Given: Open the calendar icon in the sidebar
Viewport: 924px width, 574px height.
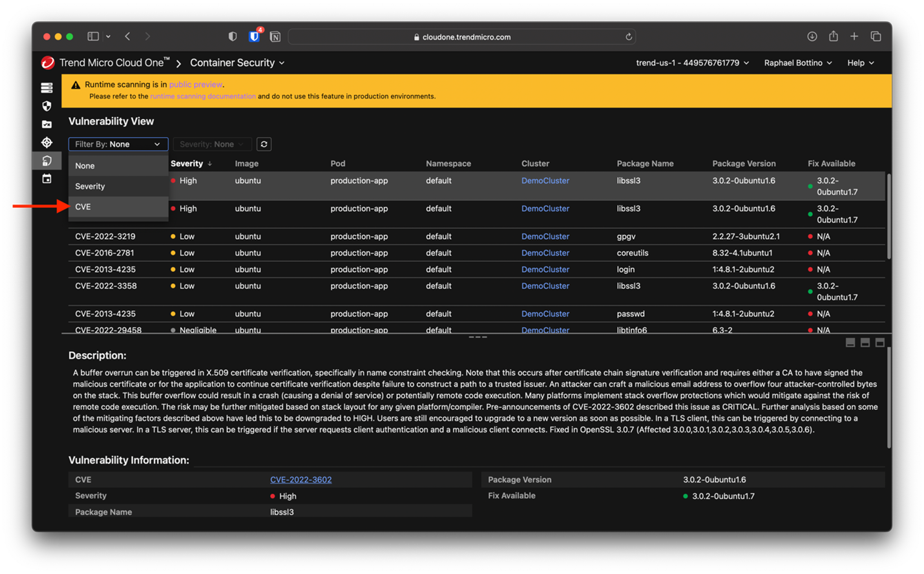Looking at the screenshot, I should (47, 179).
